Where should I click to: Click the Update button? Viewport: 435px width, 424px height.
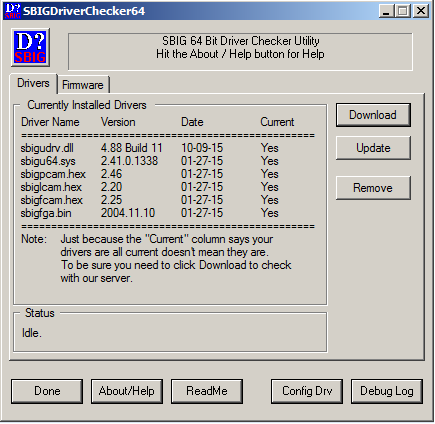coord(373,148)
